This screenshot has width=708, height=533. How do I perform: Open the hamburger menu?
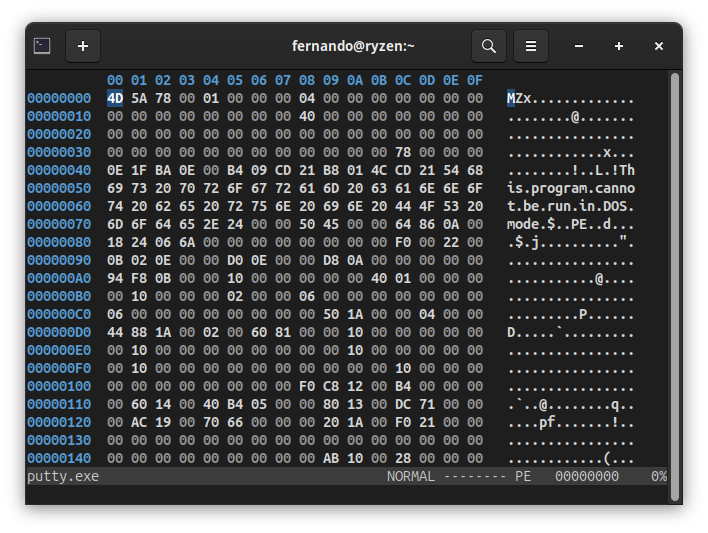tap(531, 46)
